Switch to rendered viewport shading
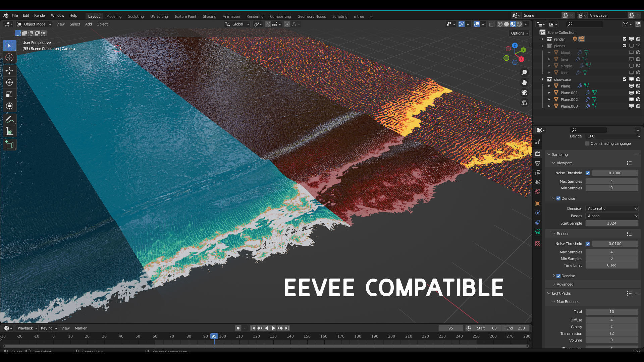This screenshot has height=362, width=644. 519,24
